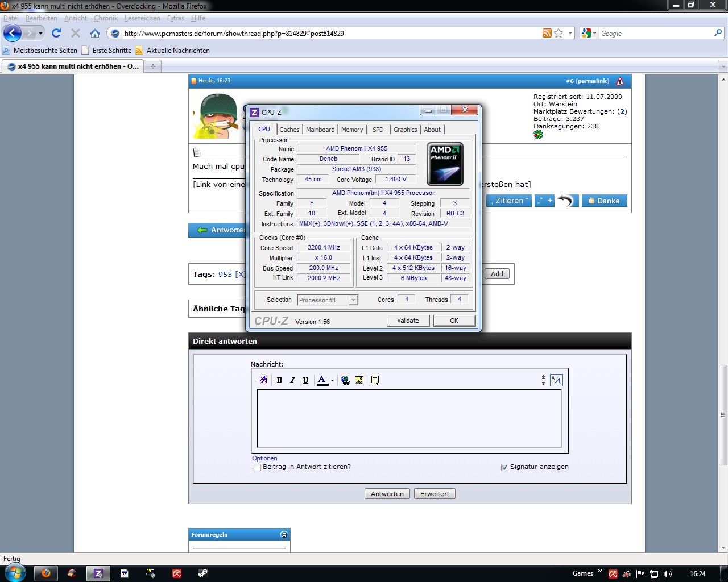
Task: Open Aktuelle Nachrichten bookmark feed
Action: (172, 51)
